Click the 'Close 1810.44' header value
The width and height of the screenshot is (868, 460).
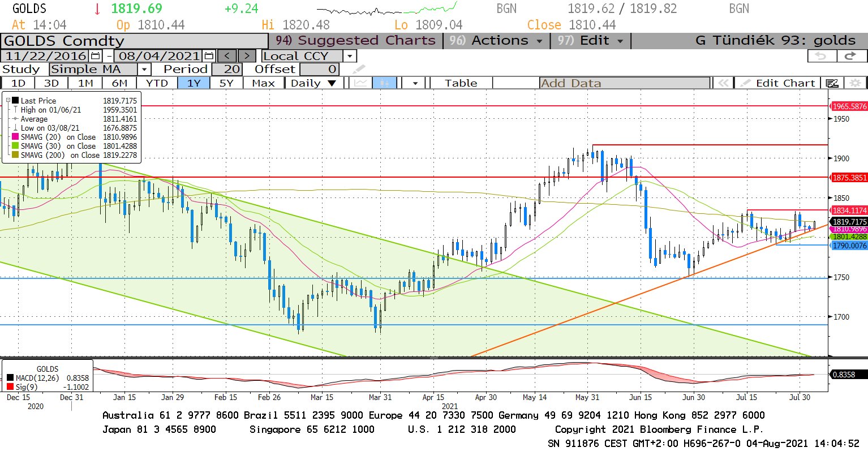571,25
